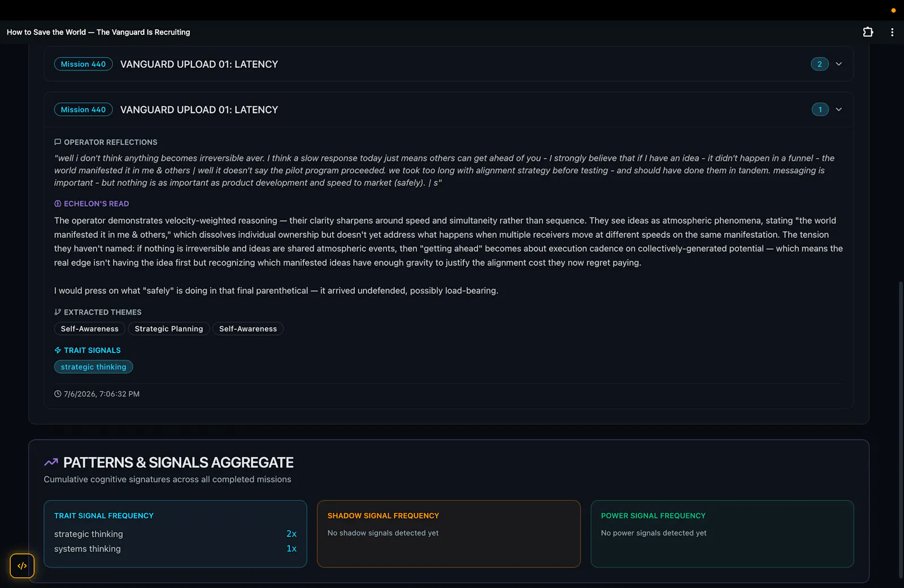Open the three-dot browser menu
This screenshot has height=588, width=904.
(x=892, y=32)
